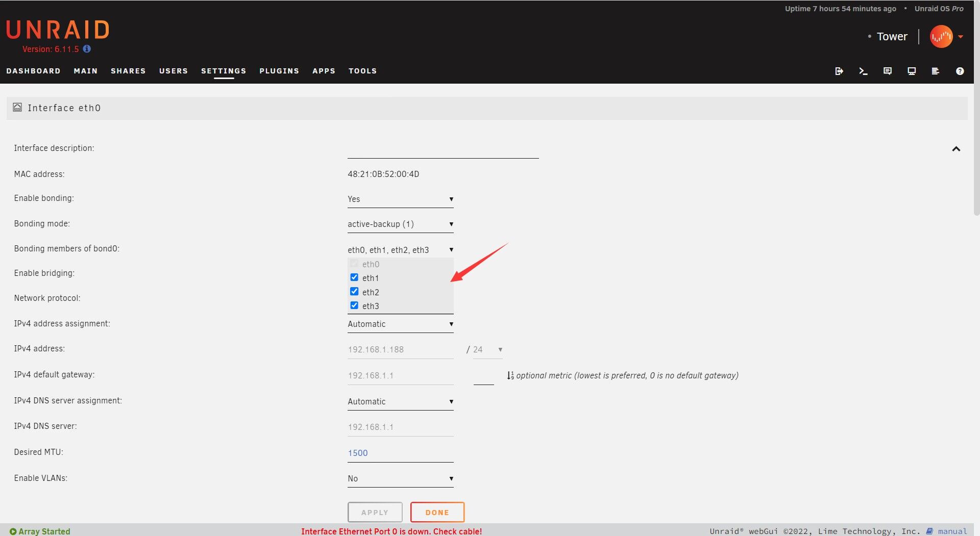This screenshot has height=536, width=980.
Task: Click the Apply button
Action: [x=375, y=512]
